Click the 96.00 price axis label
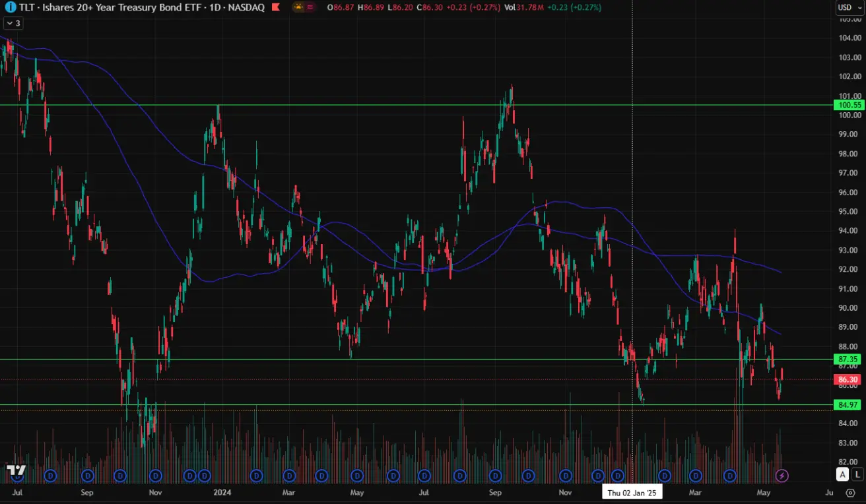This screenshot has height=504, width=866. (x=849, y=192)
